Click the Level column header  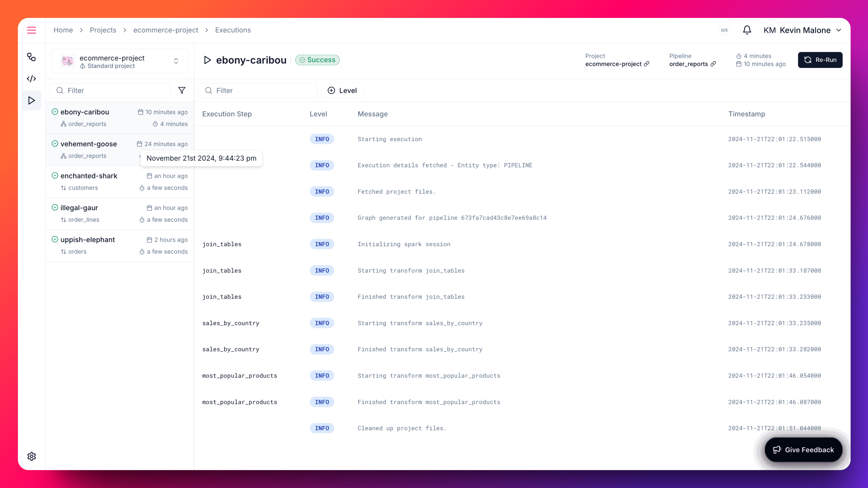318,114
